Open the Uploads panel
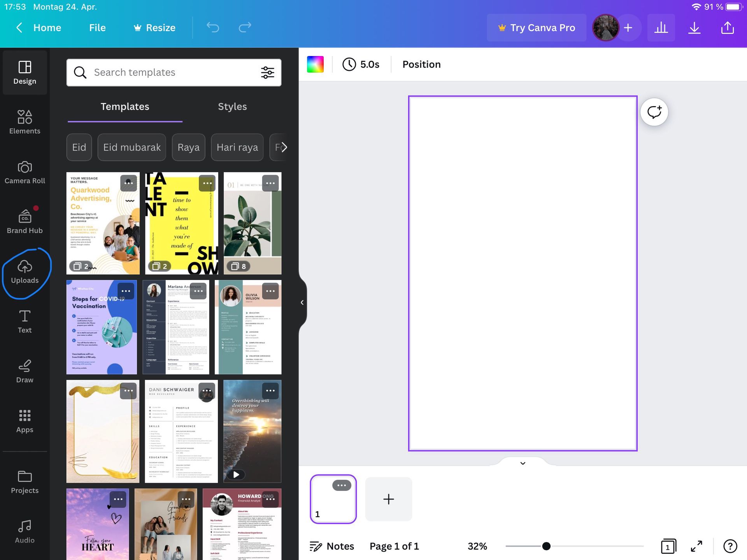 pos(25,272)
